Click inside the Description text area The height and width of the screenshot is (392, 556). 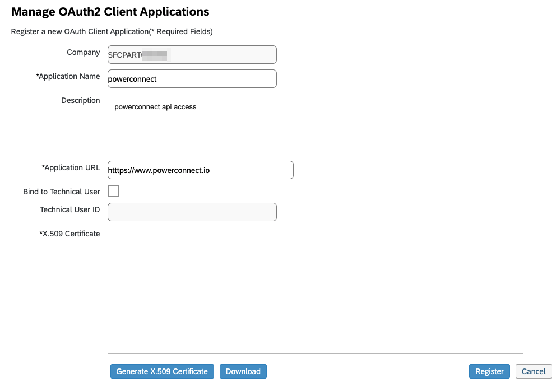tap(217, 123)
